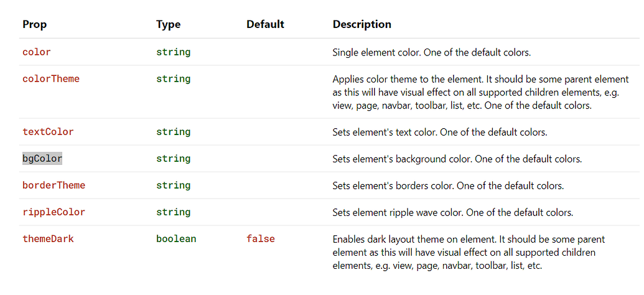Click the 'themeDark' prop name
Viewport: 644px width, 295px height.
[48, 239]
